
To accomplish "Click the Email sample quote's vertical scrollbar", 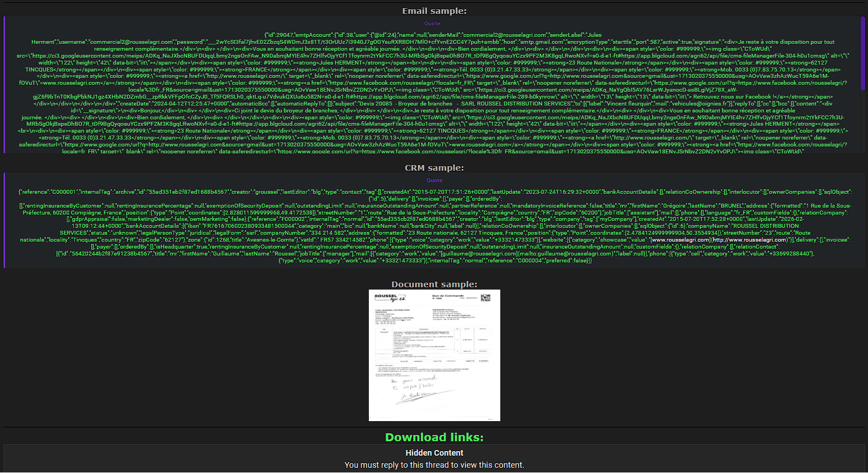I will click(x=863, y=53).
